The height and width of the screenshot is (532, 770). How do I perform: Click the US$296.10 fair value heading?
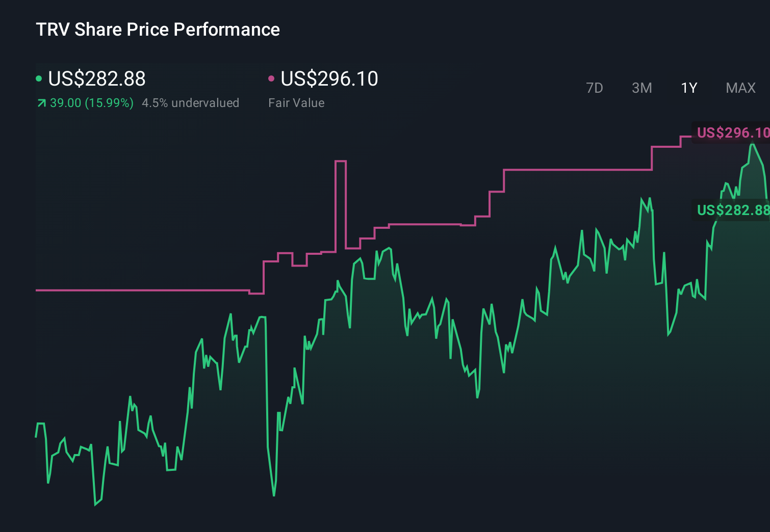point(329,78)
